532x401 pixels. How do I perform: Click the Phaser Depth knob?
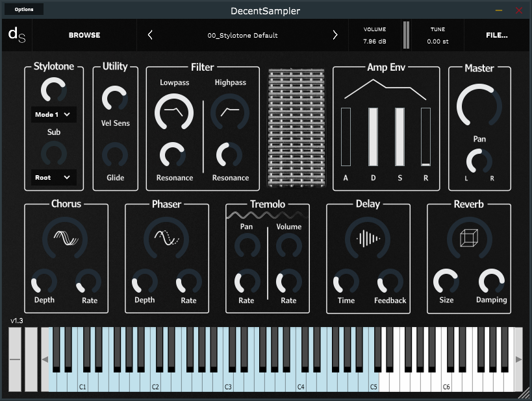point(145,282)
